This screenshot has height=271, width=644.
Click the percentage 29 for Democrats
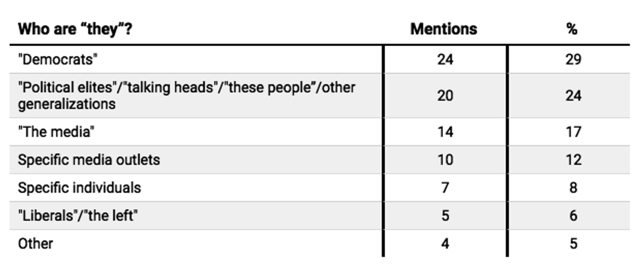[573, 60]
